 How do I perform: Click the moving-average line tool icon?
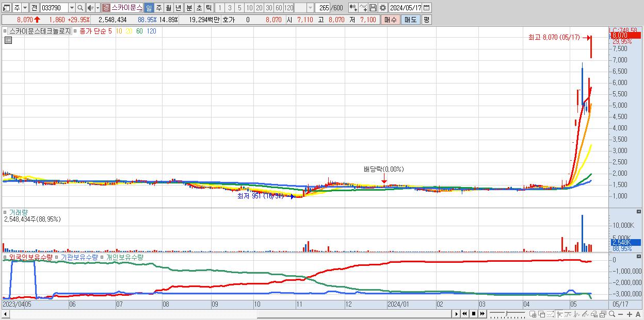[568, 314]
